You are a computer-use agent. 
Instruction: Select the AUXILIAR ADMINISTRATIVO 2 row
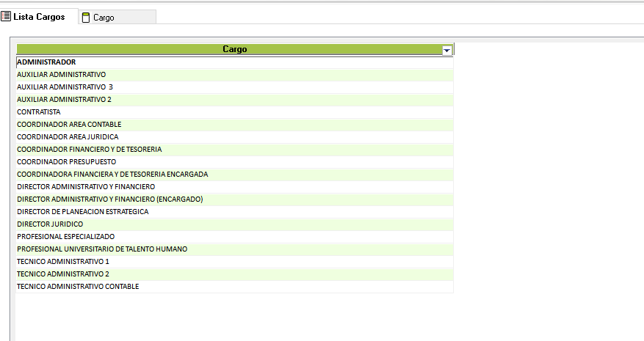[65, 100]
